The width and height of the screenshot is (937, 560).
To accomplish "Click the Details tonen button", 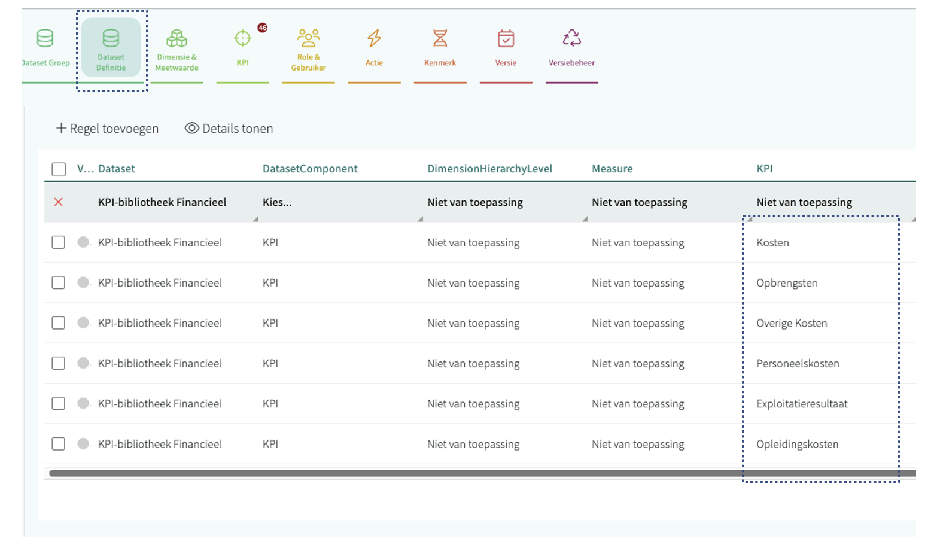I will [229, 129].
